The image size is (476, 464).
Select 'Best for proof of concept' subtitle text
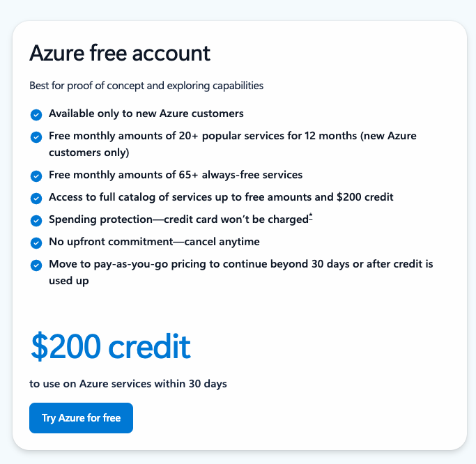[146, 86]
